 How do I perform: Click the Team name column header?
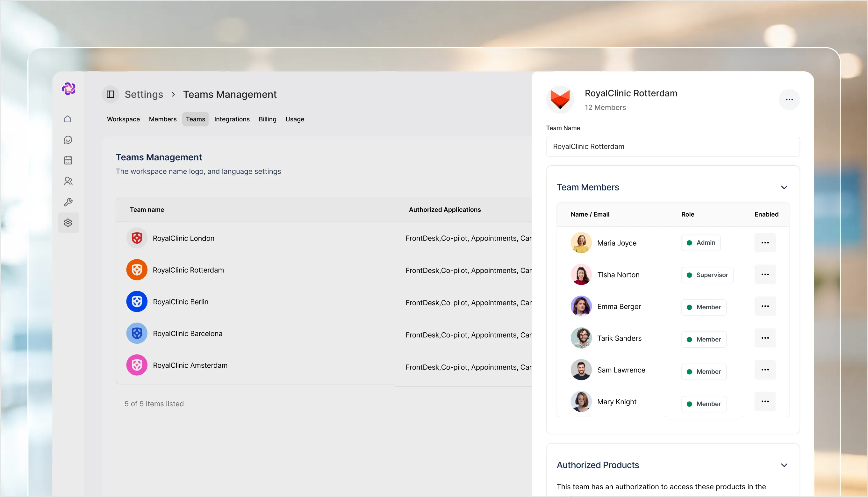pos(147,210)
